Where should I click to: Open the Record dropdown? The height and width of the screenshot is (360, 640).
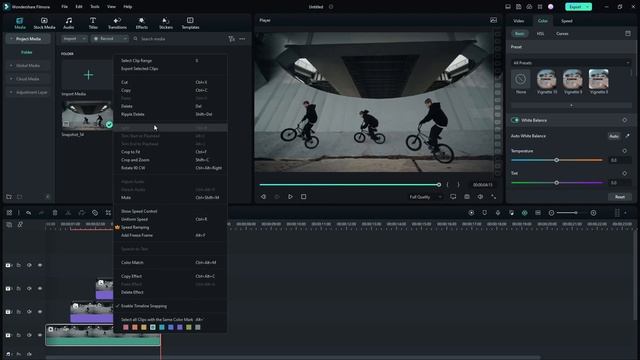(109, 39)
